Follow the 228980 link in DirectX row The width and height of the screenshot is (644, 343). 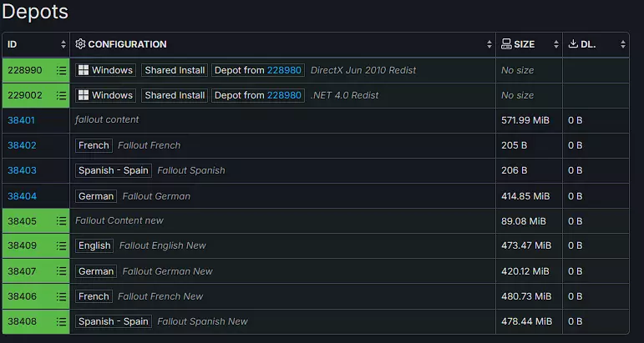284,70
